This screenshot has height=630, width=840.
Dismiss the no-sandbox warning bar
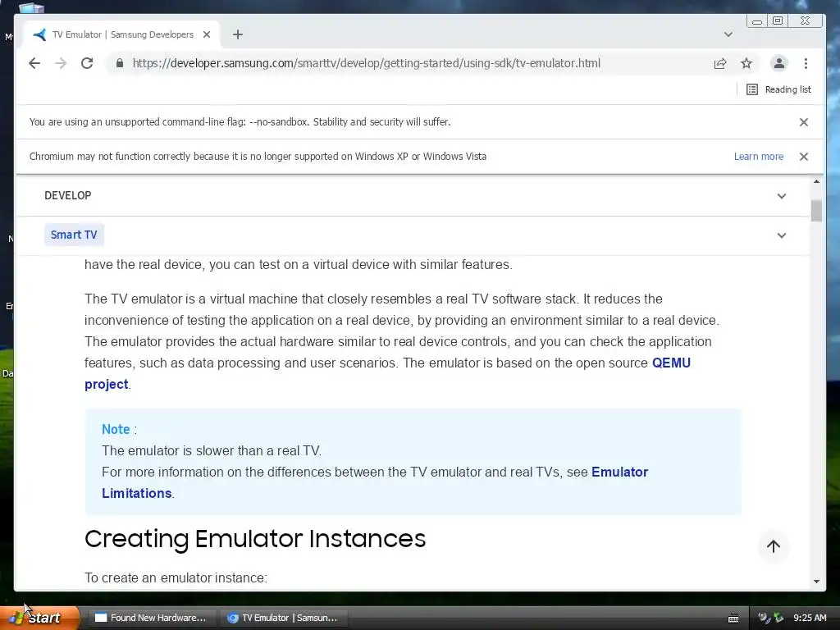[x=804, y=122]
